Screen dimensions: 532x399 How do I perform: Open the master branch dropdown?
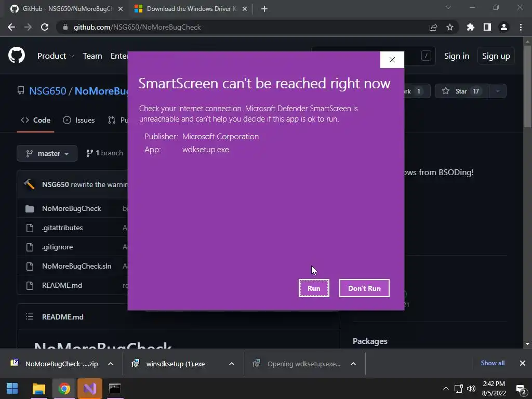point(47,153)
